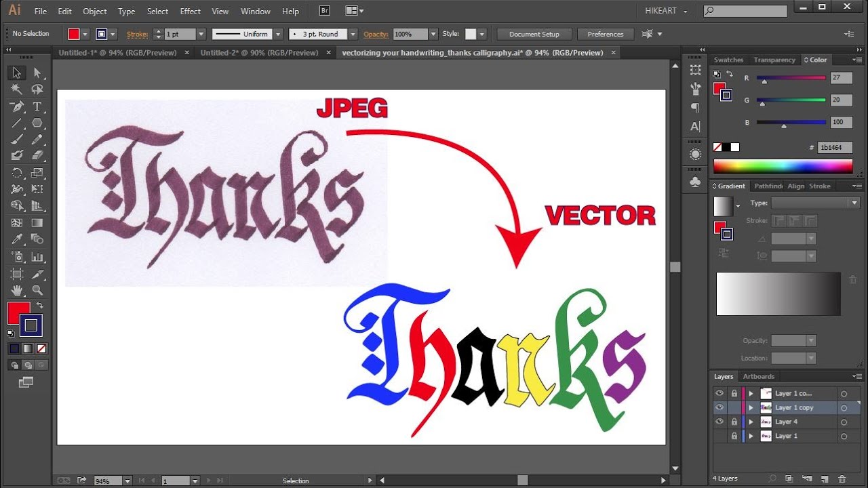Screen dimensions: 868x488
Task: Activate the Direct Selection tool
Action: (37, 73)
